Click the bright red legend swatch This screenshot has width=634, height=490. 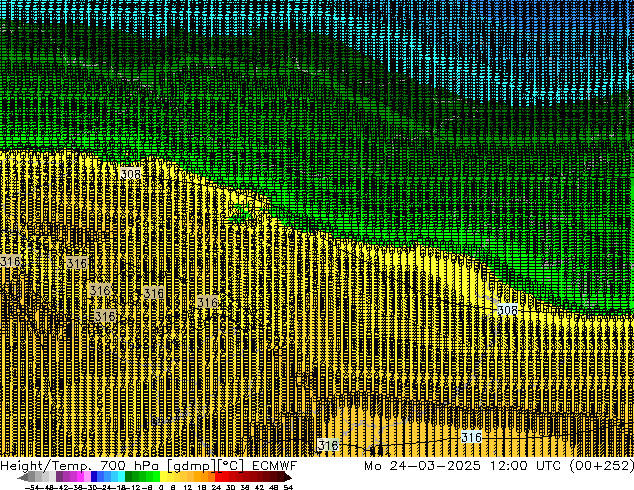tap(218, 478)
